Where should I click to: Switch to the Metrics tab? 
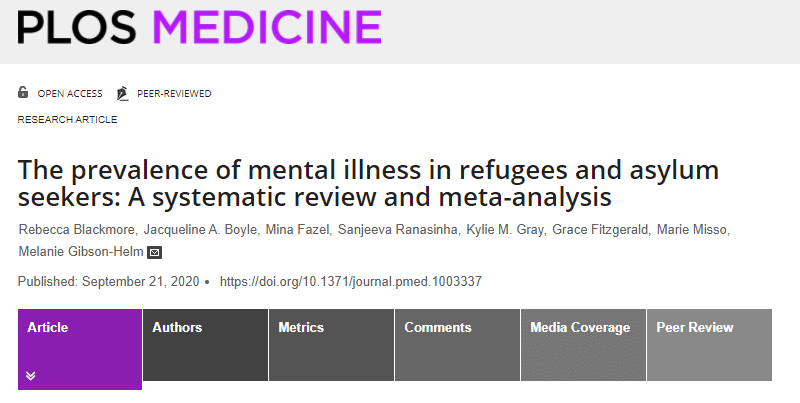tap(332, 345)
